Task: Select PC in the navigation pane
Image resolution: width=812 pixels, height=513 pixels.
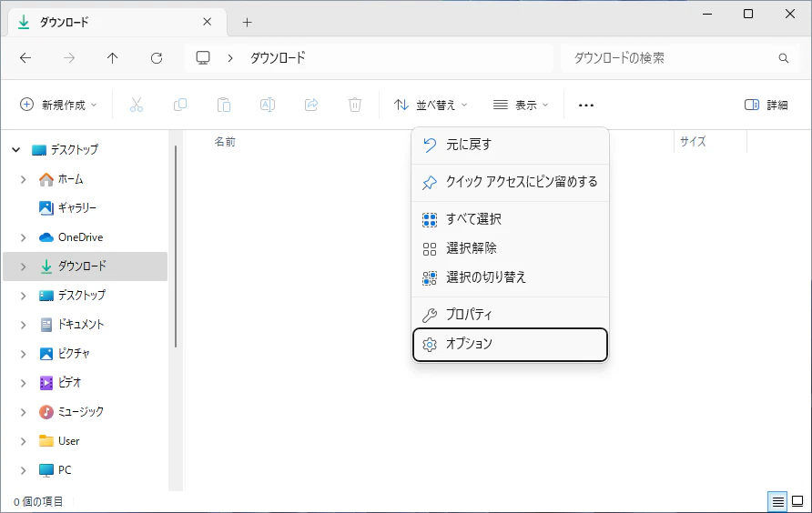Action: point(65,470)
